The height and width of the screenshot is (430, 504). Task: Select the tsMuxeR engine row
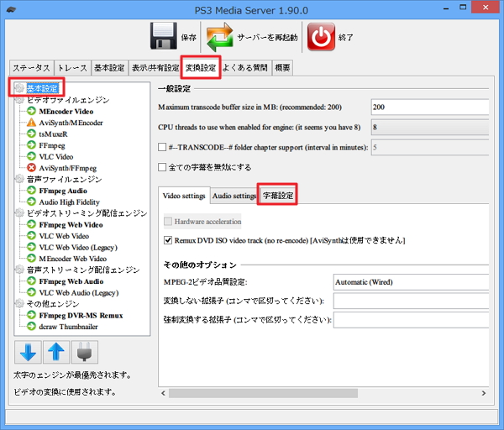point(53,134)
